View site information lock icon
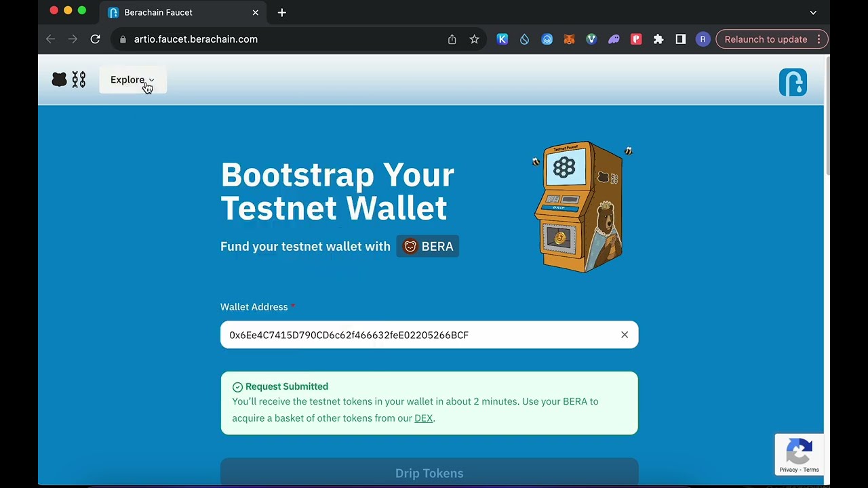 123,39
